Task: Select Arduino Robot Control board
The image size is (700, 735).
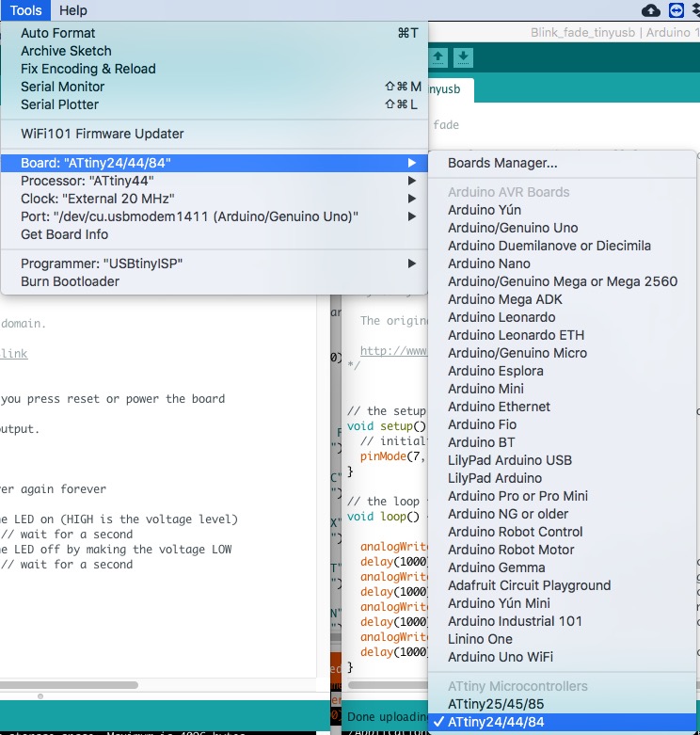Action: point(563,532)
